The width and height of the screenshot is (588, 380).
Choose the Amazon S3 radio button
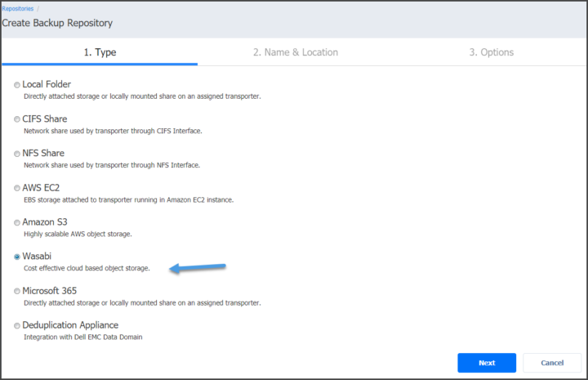click(17, 223)
